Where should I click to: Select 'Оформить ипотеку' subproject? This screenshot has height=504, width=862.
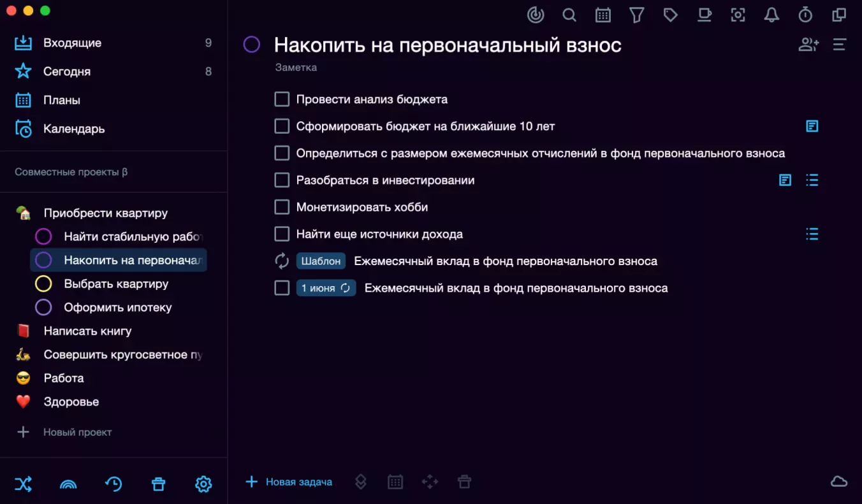pos(119,308)
